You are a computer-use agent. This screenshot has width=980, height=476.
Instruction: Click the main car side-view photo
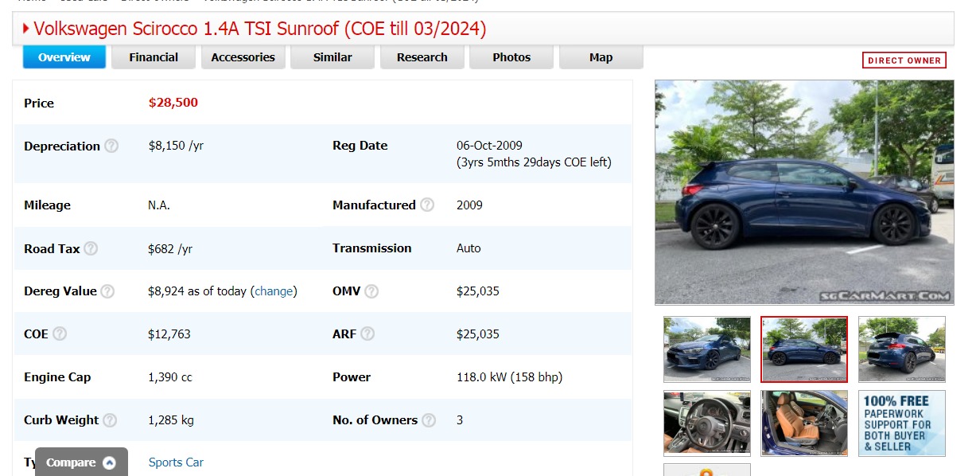[x=803, y=192]
